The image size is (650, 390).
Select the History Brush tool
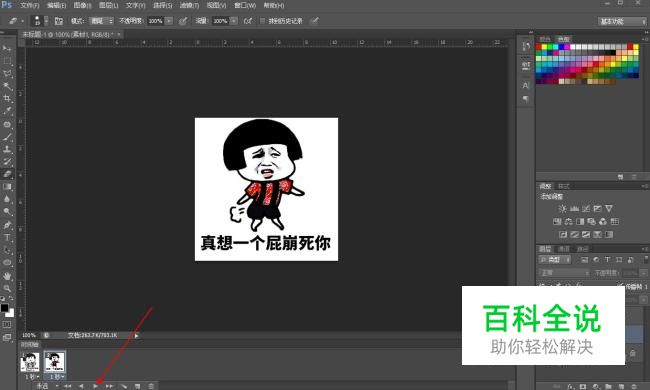(7, 162)
